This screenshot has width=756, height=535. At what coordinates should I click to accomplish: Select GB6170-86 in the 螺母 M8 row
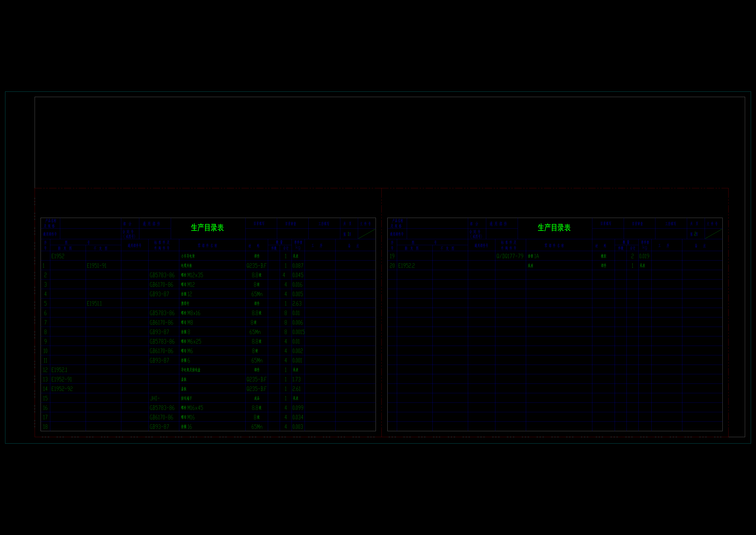161,323
